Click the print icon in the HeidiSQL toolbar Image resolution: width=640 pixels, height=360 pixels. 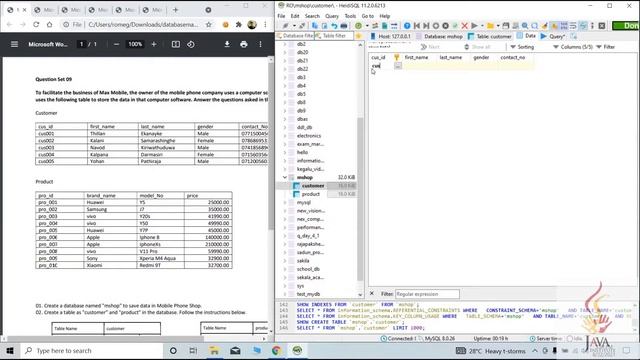point(344,26)
